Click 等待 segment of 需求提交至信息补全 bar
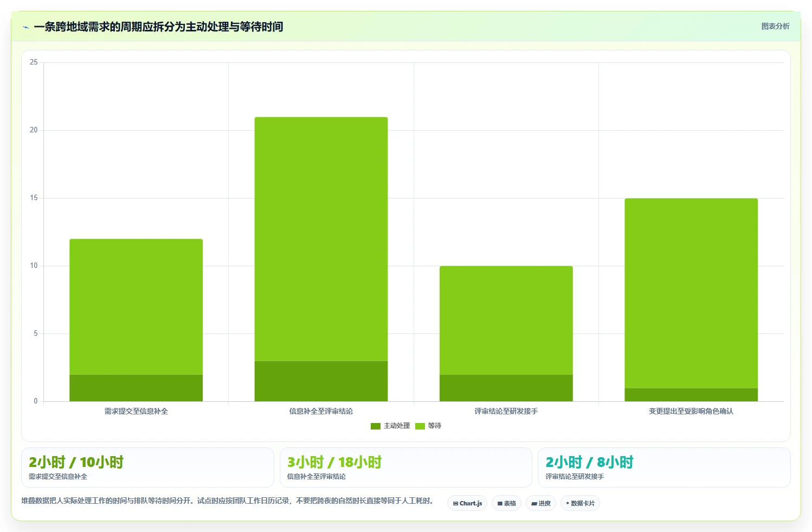 coord(136,306)
